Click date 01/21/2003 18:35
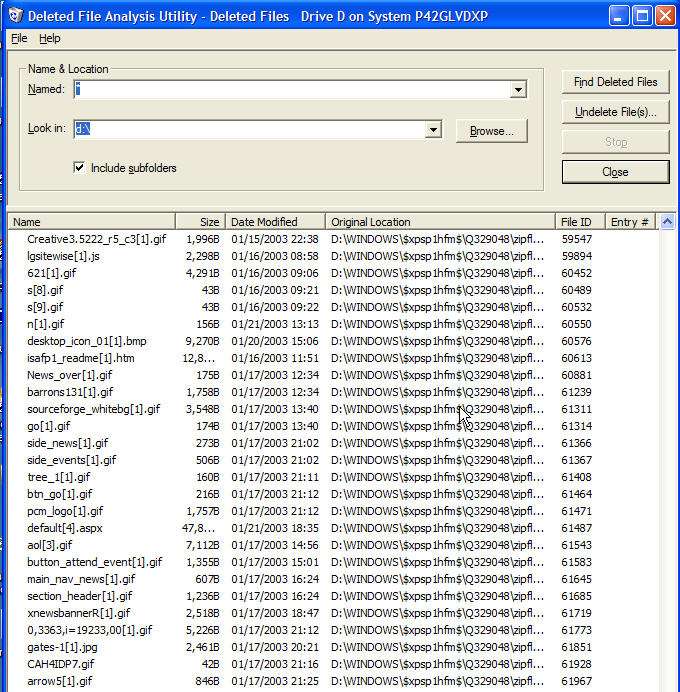This screenshot has height=692, width=680. pyautogui.click(x=274, y=528)
